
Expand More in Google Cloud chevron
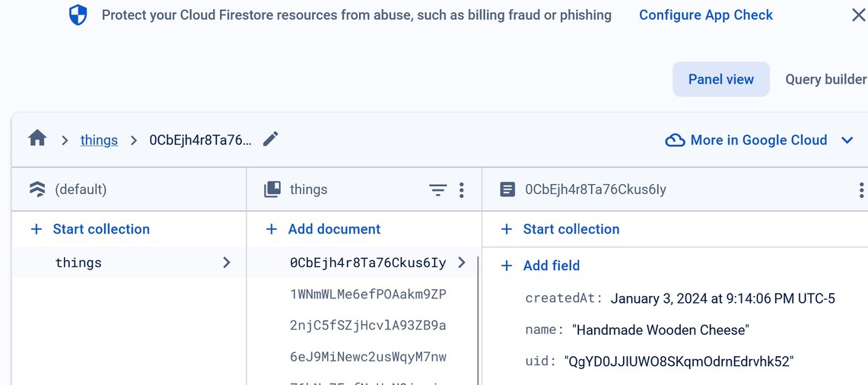coord(847,140)
